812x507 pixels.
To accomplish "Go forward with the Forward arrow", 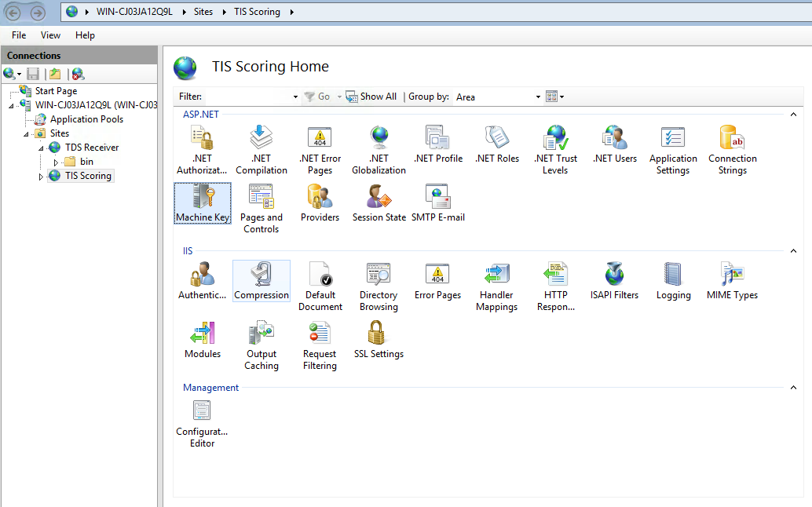I will (38, 12).
